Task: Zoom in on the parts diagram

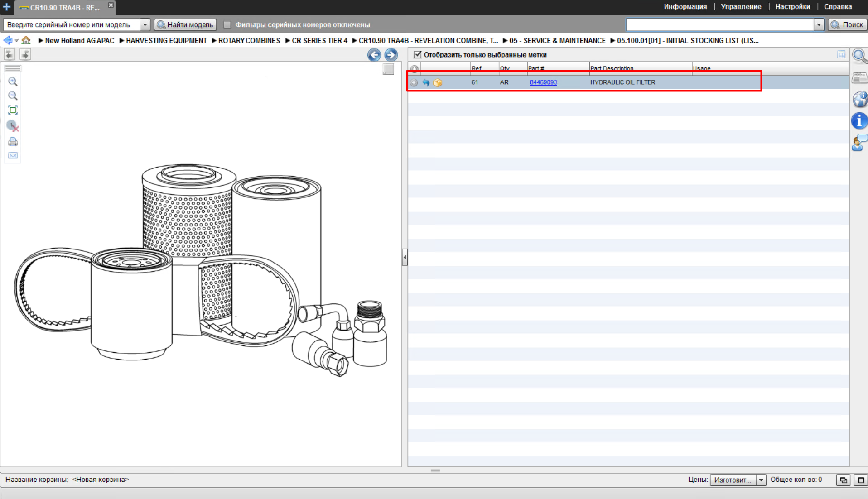Action: click(13, 82)
